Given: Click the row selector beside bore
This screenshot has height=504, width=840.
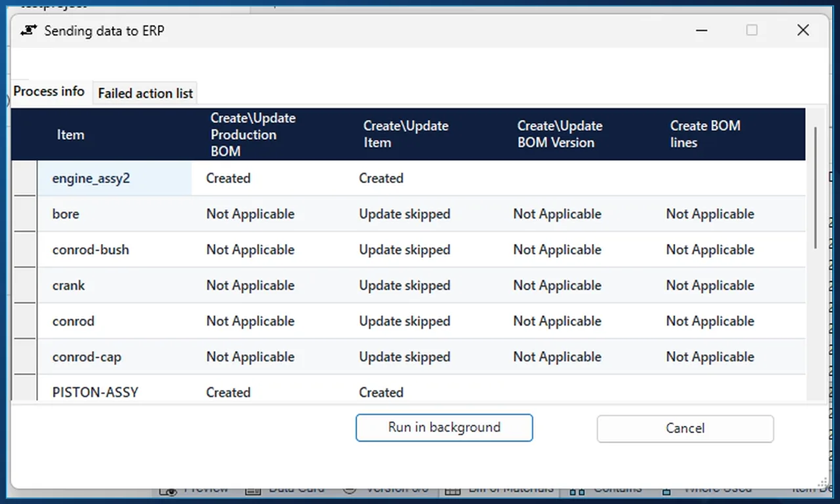Looking at the screenshot, I should coord(24,214).
